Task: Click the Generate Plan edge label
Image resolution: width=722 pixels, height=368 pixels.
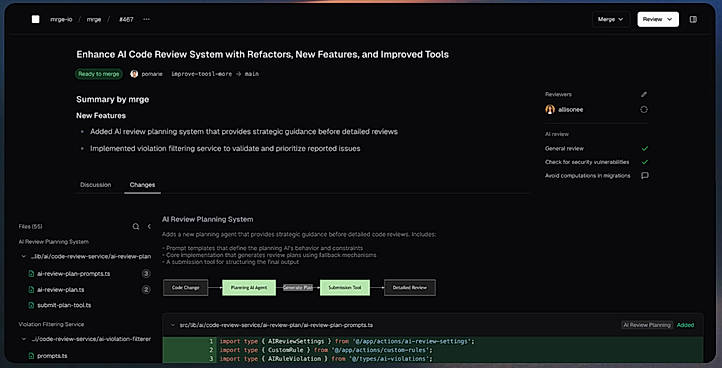Action: click(x=298, y=287)
